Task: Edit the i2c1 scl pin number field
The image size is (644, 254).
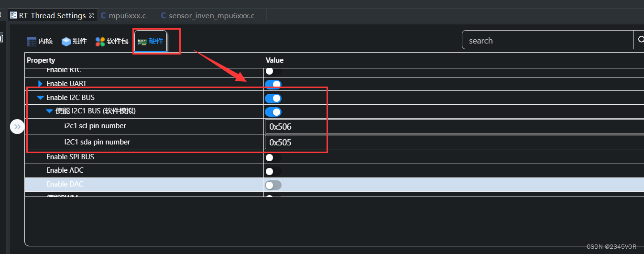Action: [x=454, y=126]
